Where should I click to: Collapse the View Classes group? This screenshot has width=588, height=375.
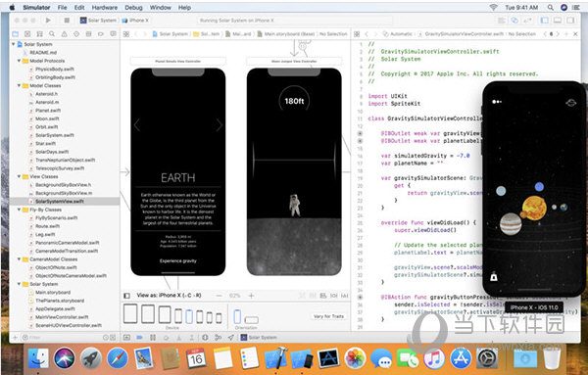click(x=20, y=176)
